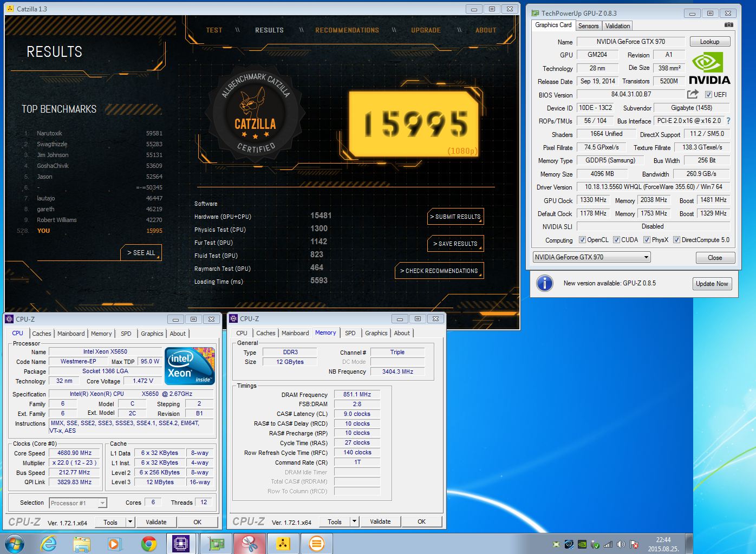The height and width of the screenshot is (554, 756).
Task: Click the Intel Xeon logo in CPU-Z
Action: point(190,366)
